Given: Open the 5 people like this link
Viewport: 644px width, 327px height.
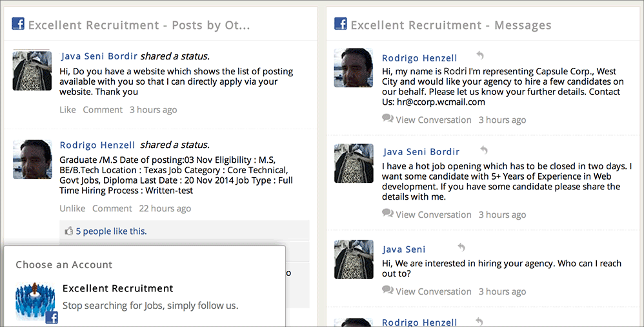Looking at the screenshot, I should (x=111, y=231).
